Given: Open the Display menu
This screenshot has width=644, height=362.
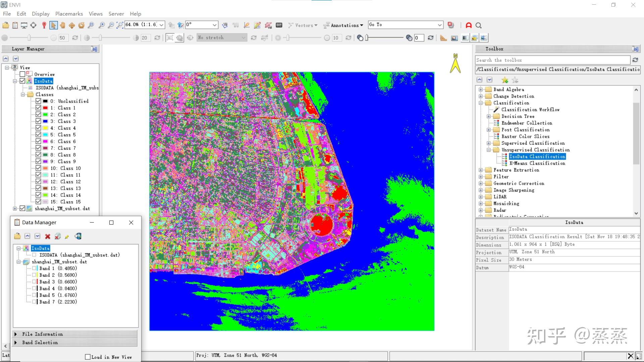Looking at the screenshot, I should point(41,14).
